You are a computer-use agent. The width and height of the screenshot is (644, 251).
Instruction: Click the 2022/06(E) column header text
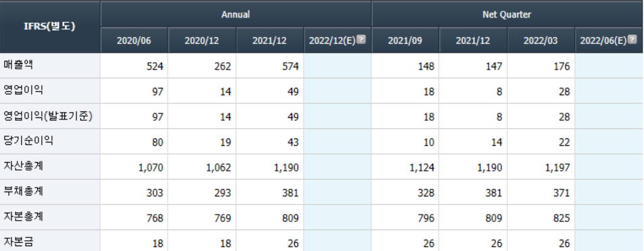[603, 40]
